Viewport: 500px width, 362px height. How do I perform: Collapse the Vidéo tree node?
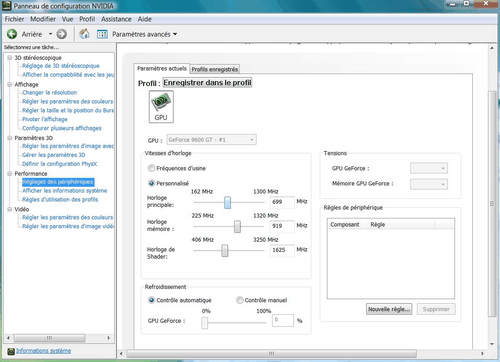(x=10, y=209)
